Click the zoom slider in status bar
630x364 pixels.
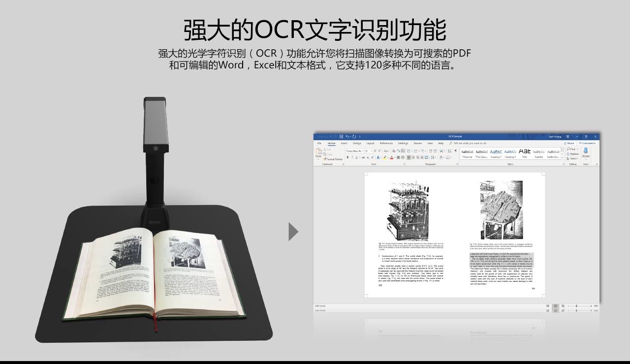point(576,306)
